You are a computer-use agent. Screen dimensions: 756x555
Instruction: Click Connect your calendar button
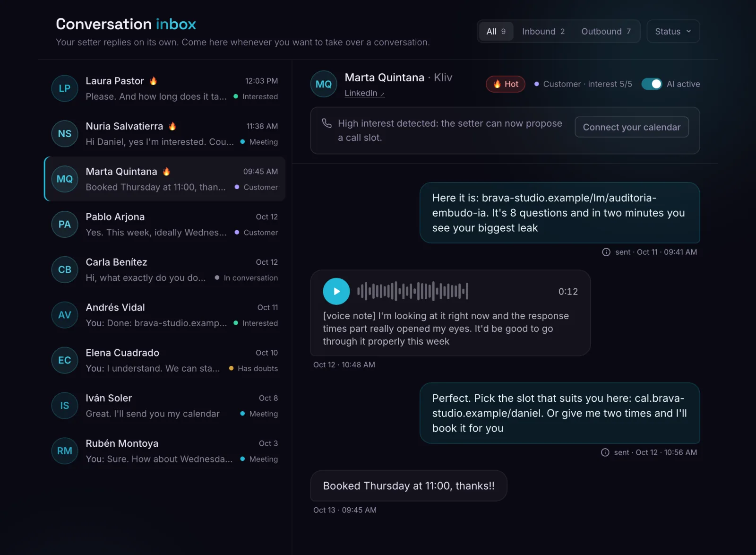click(x=631, y=127)
